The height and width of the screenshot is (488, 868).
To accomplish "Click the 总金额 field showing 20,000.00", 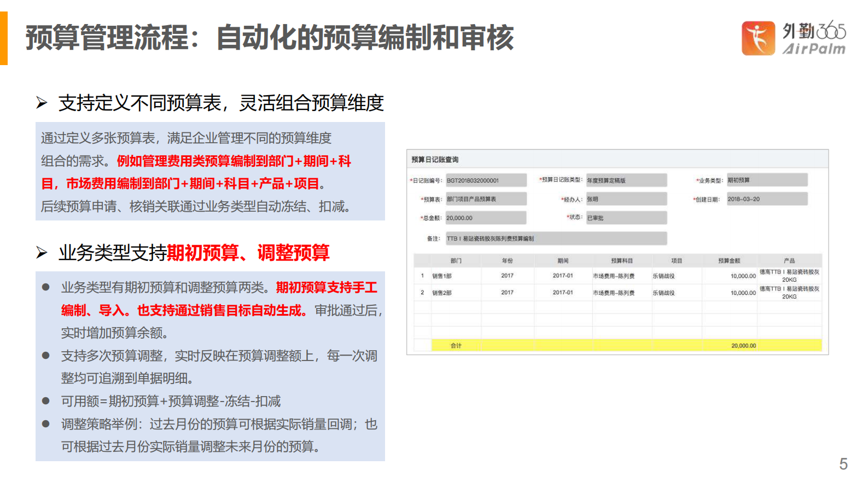I will [486, 218].
